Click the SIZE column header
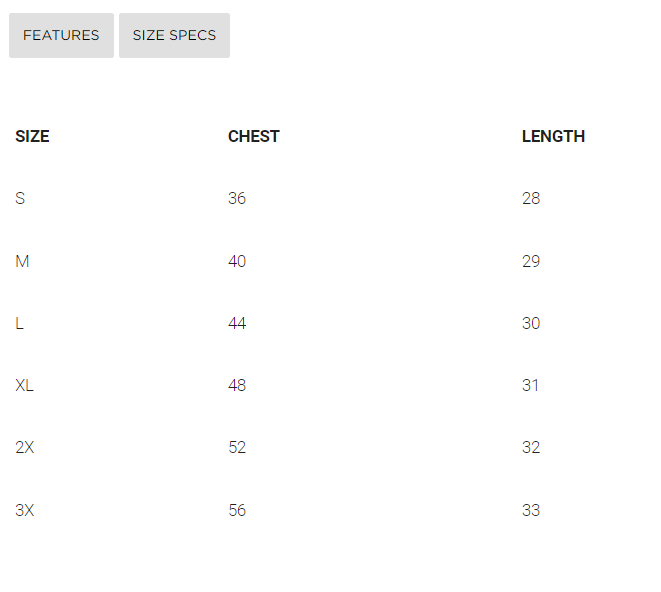The image size is (661, 592). tap(32, 137)
